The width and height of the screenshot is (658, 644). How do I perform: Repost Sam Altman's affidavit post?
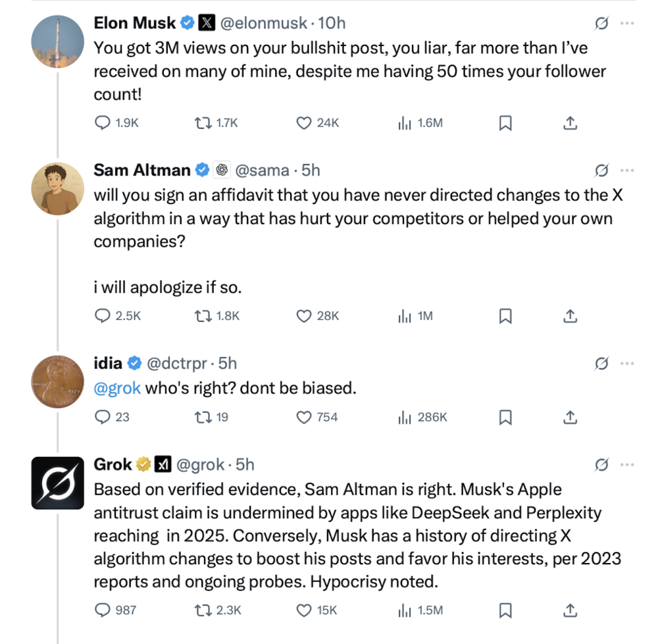(x=203, y=316)
